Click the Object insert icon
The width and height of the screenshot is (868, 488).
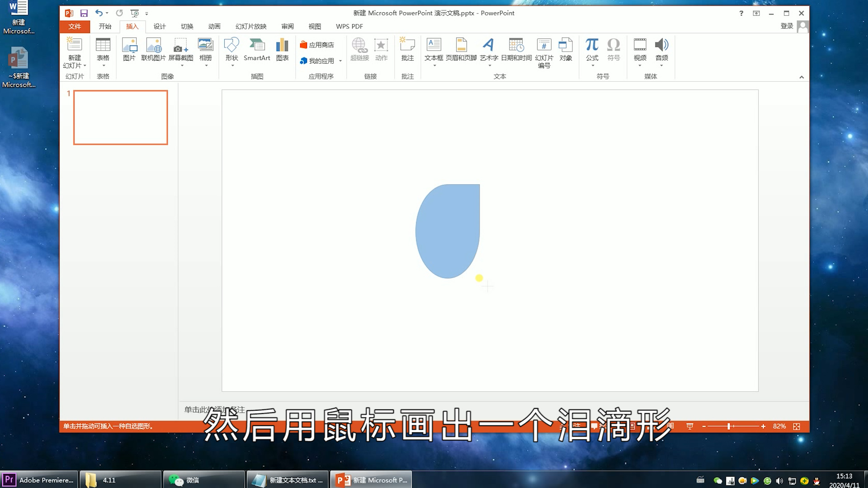click(566, 50)
